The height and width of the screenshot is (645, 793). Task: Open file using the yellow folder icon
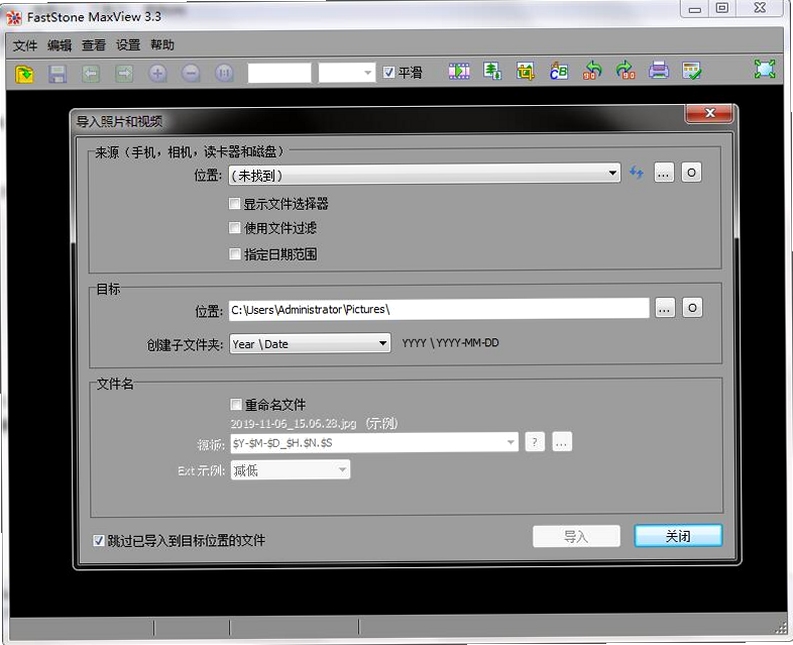pos(24,74)
